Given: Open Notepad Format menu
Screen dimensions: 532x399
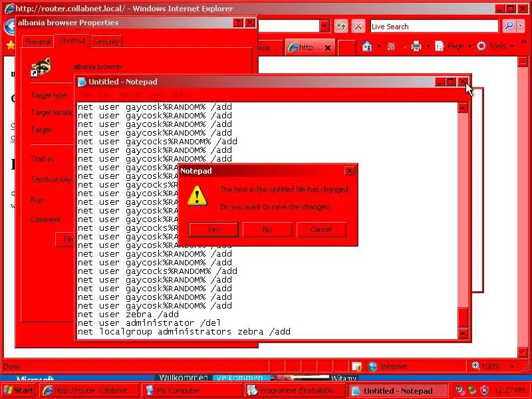Looking at the screenshot, I should 130,94.
